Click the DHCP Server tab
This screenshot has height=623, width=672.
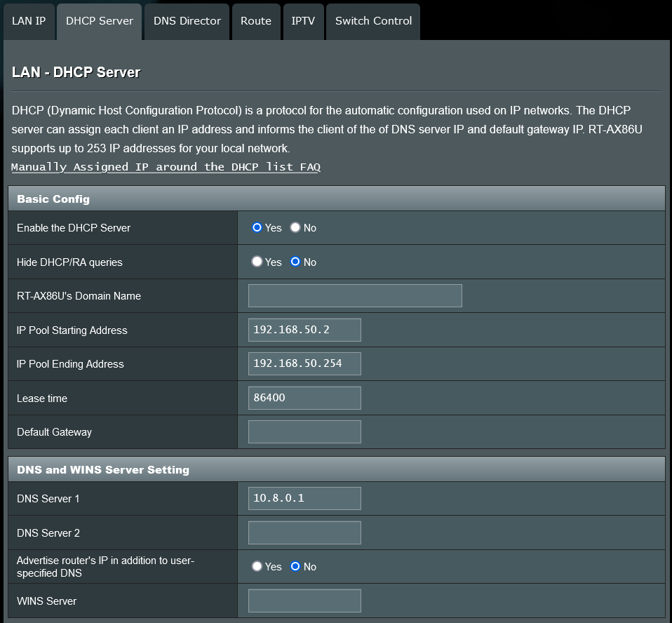[x=100, y=21]
